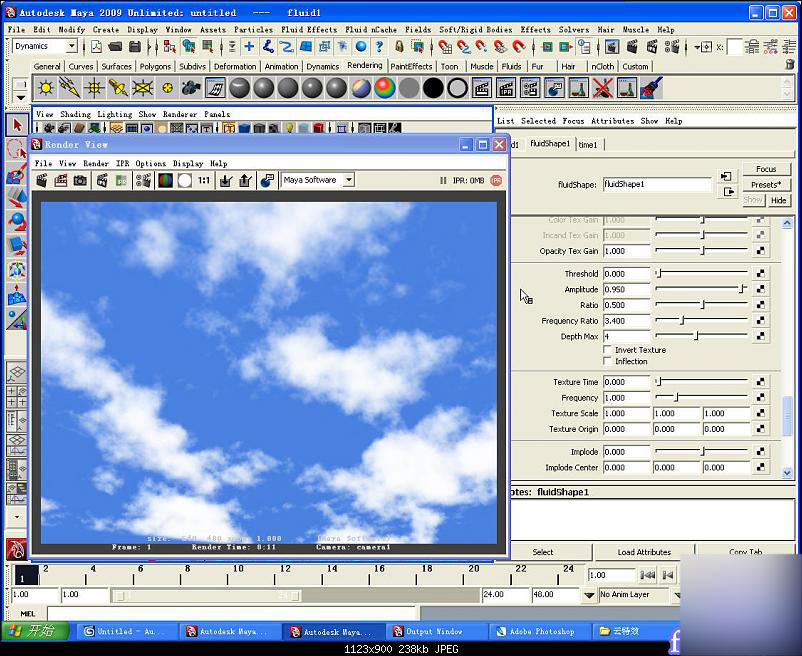This screenshot has height=656, width=802.
Task: Select the Paint Selection tool in toolbox
Action: coord(17,173)
